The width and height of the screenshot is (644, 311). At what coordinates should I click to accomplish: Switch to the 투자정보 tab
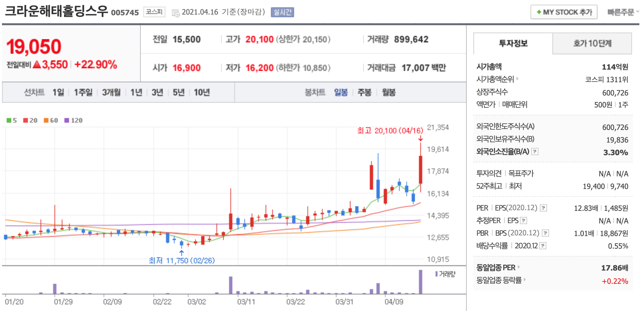(513, 43)
